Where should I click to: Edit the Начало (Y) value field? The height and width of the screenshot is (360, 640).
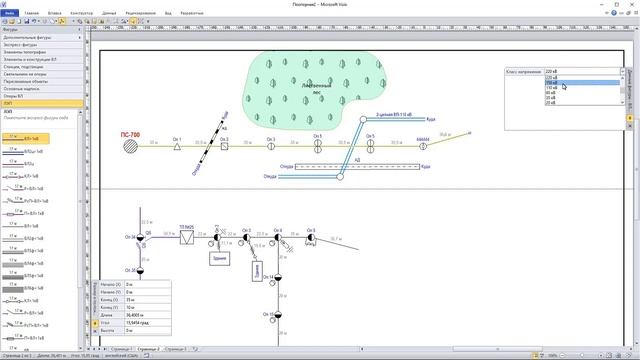point(147,292)
